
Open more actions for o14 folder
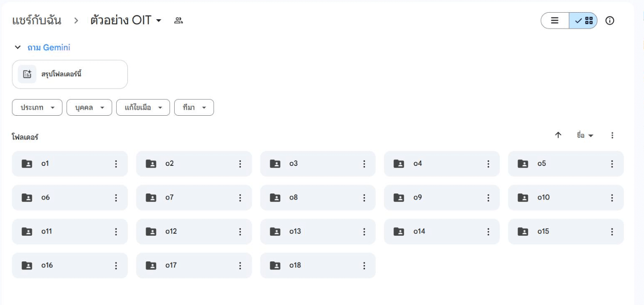coord(488,231)
